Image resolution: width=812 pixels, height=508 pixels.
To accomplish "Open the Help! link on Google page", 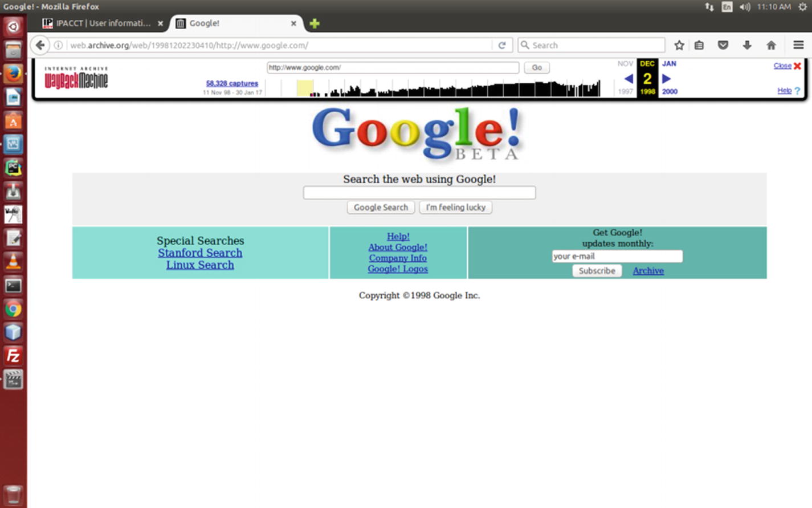I will click(x=398, y=236).
